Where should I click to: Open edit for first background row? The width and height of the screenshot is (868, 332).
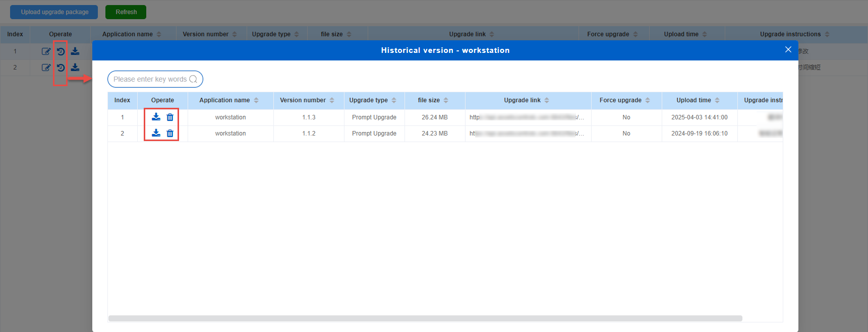[x=46, y=51]
